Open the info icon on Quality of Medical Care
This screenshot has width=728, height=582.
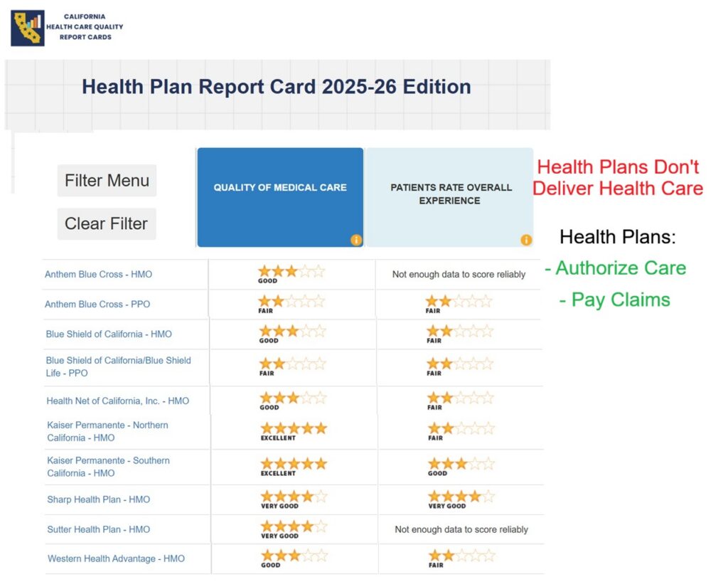tap(356, 240)
